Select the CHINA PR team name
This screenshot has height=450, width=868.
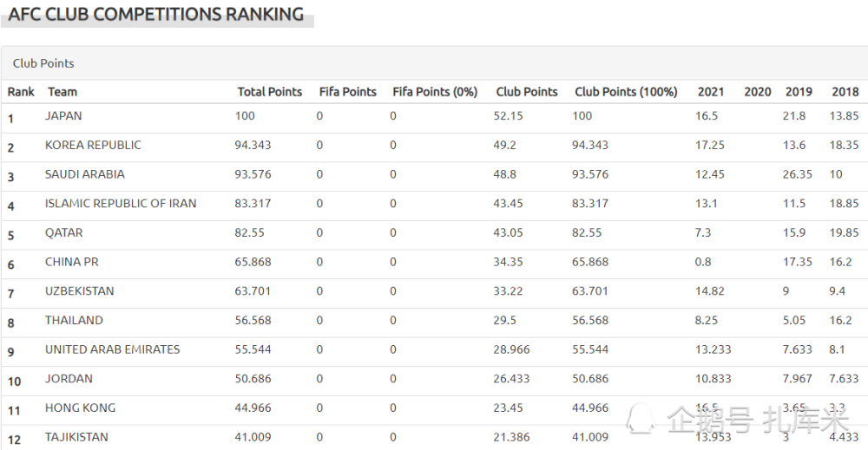click(x=72, y=262)
